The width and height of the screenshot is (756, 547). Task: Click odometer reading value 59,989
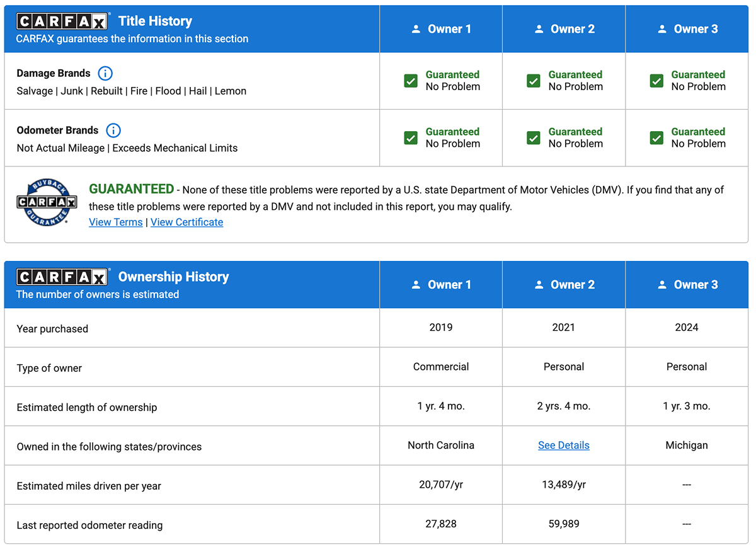[x=564, y=524]
